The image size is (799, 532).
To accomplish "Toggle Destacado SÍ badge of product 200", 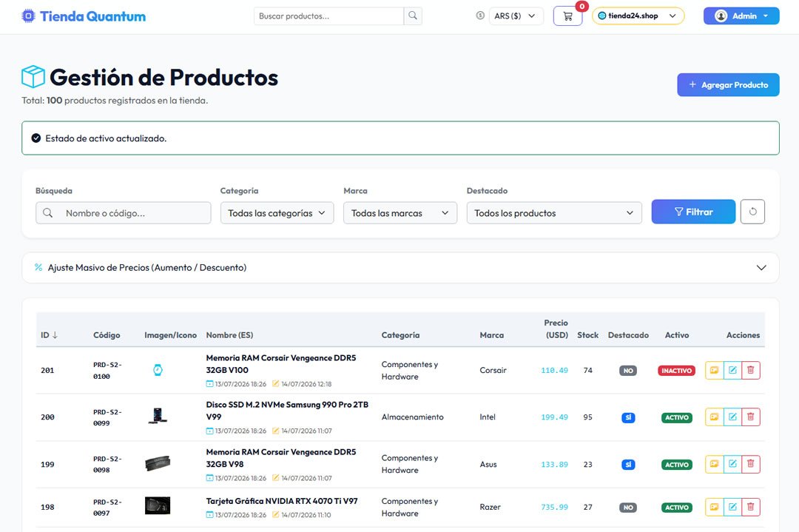I will point(628,417).
